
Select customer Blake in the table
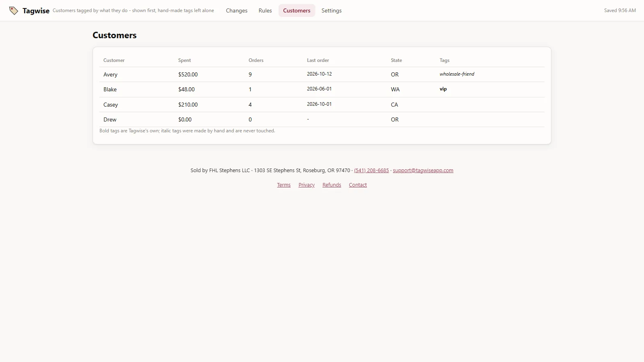point(110,89)
